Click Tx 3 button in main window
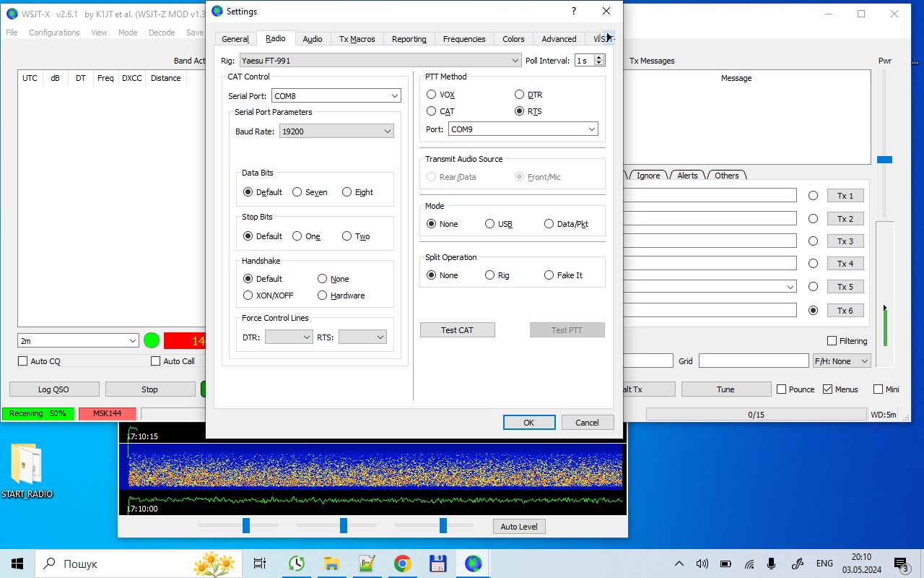924x578 pixels. tap(845, 241)
